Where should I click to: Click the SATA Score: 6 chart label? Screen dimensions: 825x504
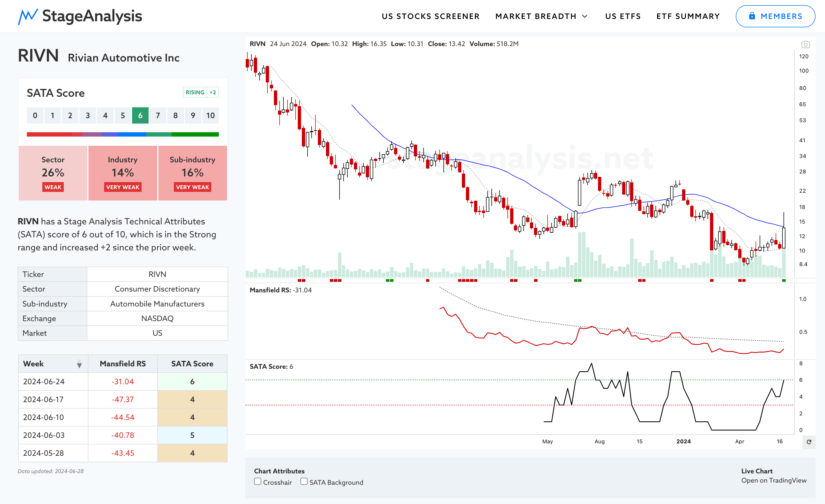(x=271, y=367)
